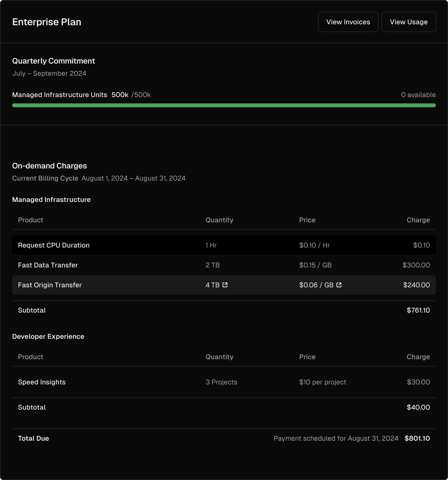Click the Managed Infrastructure Units progress bar
The image size is (448, 480).
224,105
